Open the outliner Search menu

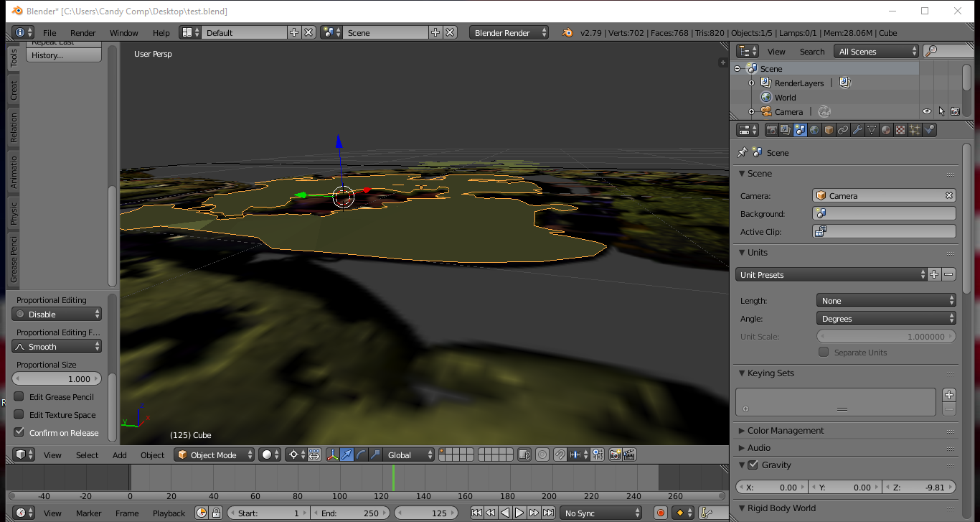point(812,51)
